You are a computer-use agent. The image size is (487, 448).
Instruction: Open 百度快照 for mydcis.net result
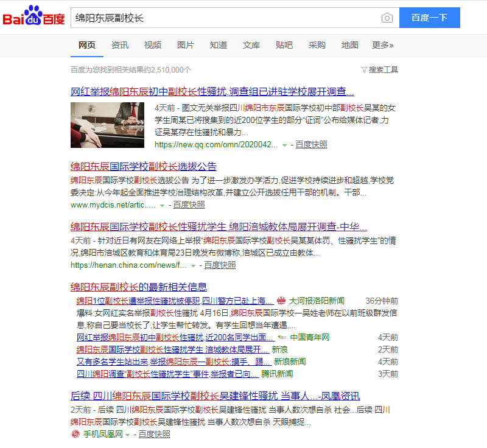click(189, 205)
